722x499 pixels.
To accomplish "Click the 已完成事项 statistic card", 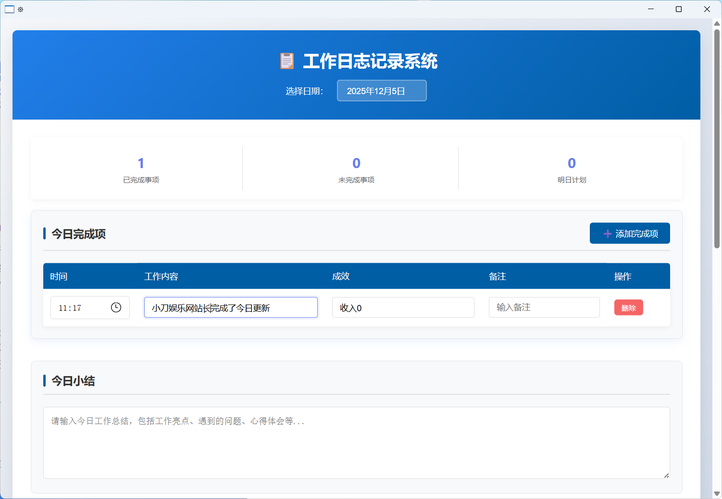I will [x=141, y=169].
